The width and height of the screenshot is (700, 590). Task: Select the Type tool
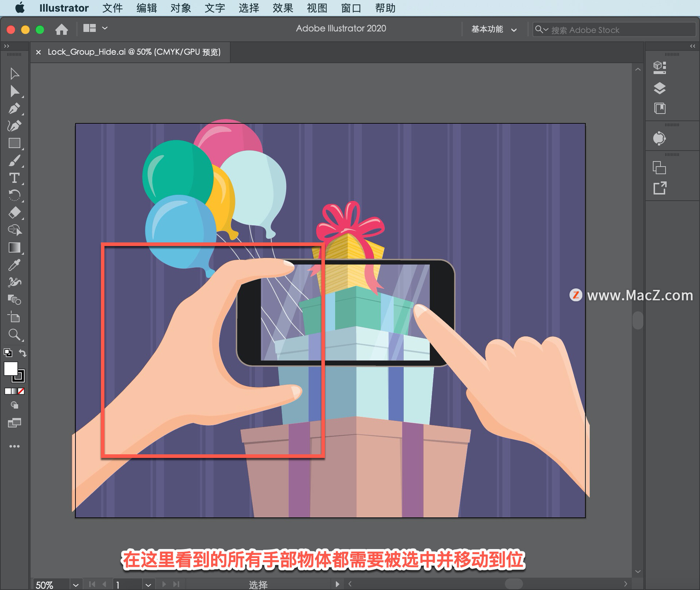(15, 178)
